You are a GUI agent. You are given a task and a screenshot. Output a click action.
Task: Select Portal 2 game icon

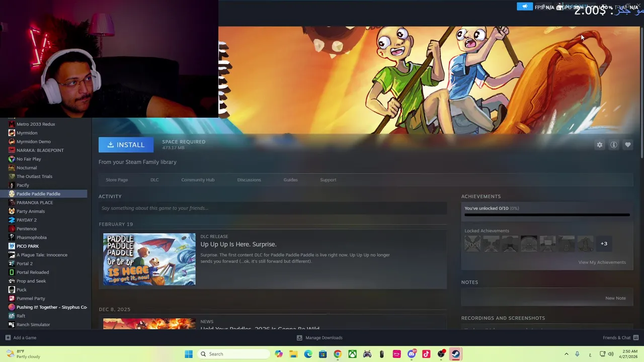pyautogui.click(x=12, y=263)
